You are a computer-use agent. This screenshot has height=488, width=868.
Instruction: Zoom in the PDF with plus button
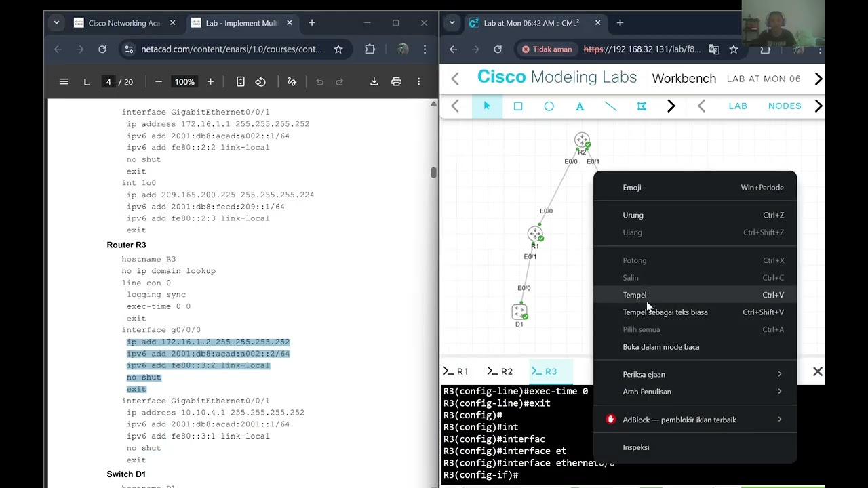coord(210,81)
